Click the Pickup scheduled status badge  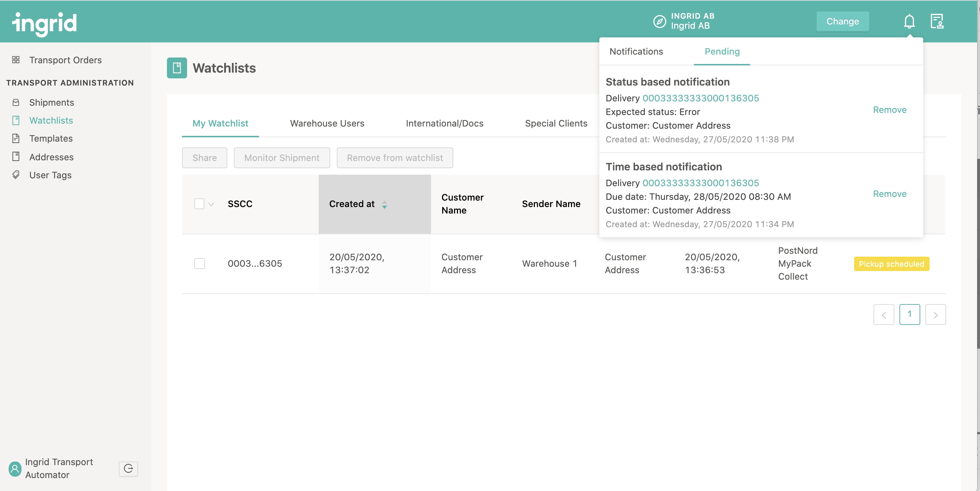point(891,264)
